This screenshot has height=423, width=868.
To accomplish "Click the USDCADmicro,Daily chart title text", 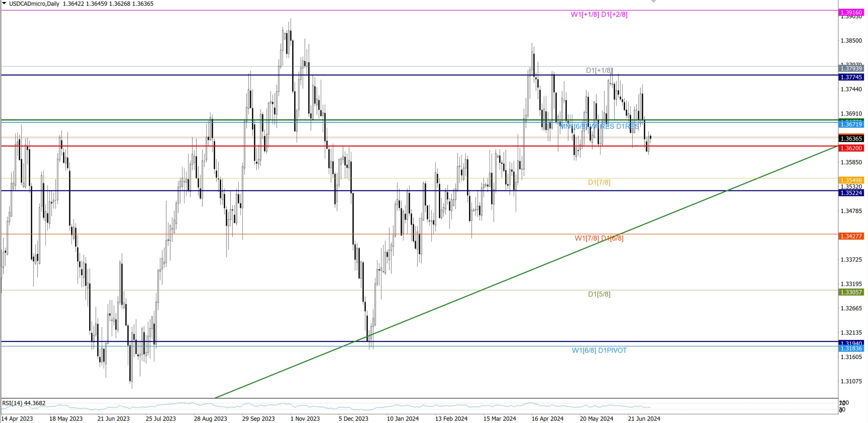I will (x=34, y=4).
